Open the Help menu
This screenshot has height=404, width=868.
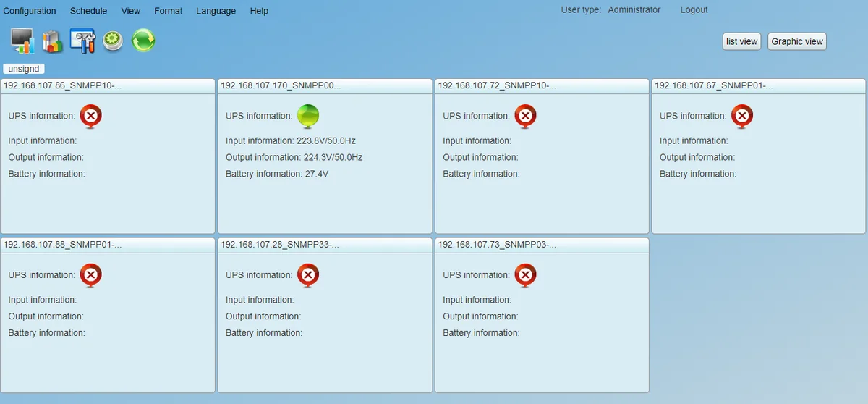pos(259,11)
